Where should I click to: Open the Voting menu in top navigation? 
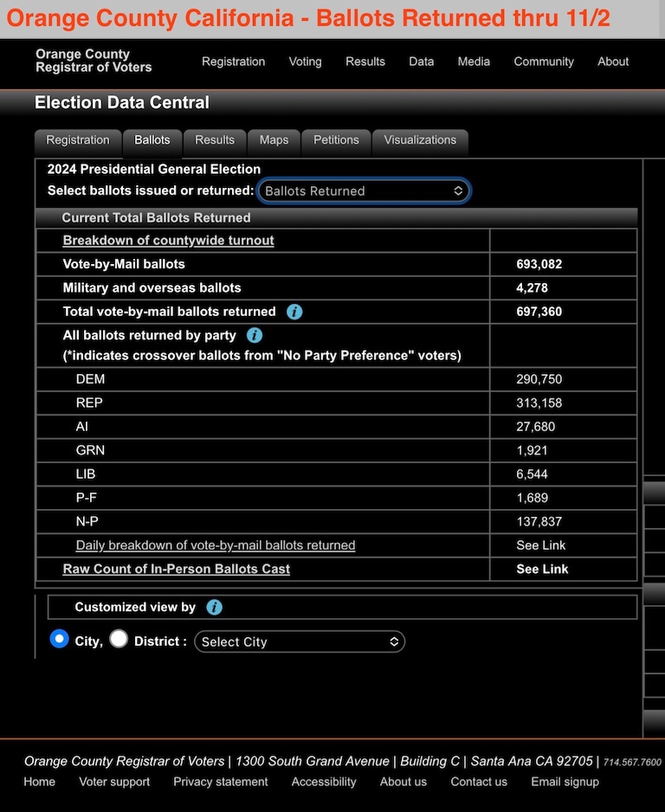[305, 61]
